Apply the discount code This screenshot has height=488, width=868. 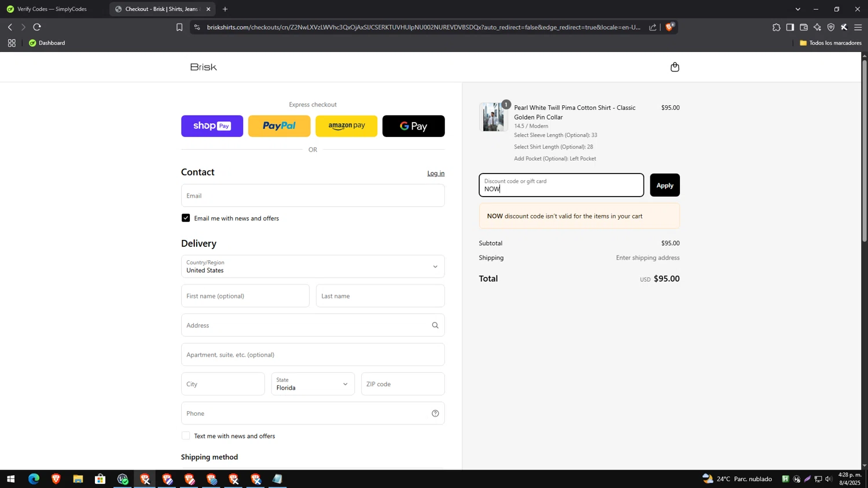click(x=665, y=185)
